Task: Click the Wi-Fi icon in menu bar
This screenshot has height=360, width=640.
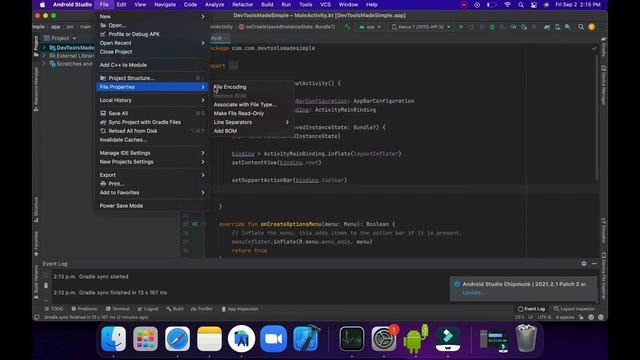Action: pos(507,5)
